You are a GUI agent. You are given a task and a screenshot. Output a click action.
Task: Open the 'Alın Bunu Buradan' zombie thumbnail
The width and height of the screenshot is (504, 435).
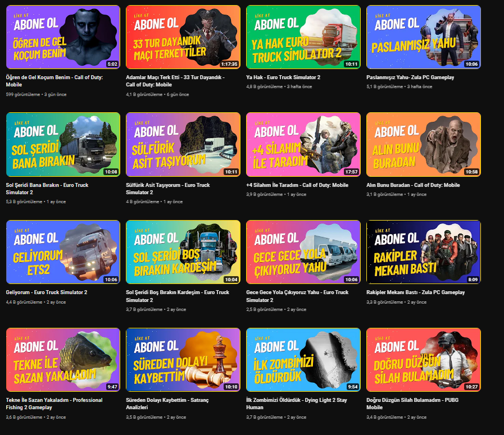(424, 144)
